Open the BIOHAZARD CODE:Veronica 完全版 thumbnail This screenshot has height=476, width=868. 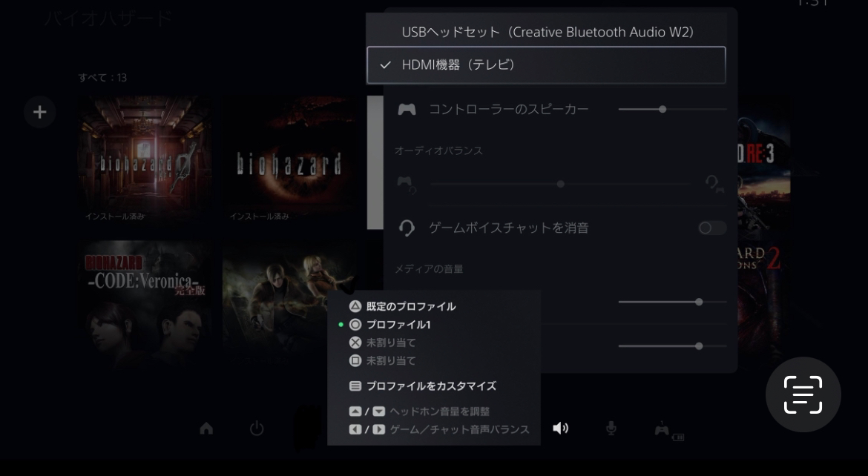click(145, 305)
